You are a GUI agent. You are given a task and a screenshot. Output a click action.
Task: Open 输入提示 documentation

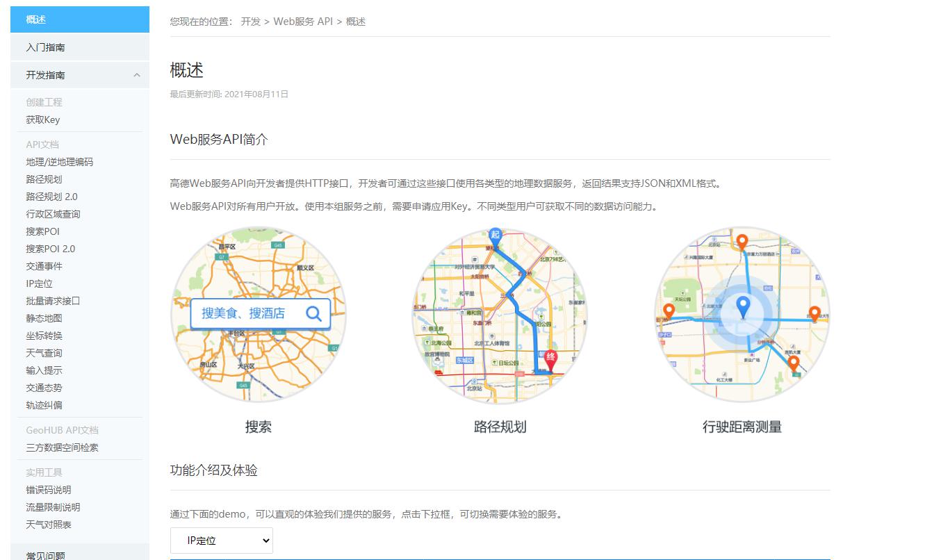(x=44, y=370)
